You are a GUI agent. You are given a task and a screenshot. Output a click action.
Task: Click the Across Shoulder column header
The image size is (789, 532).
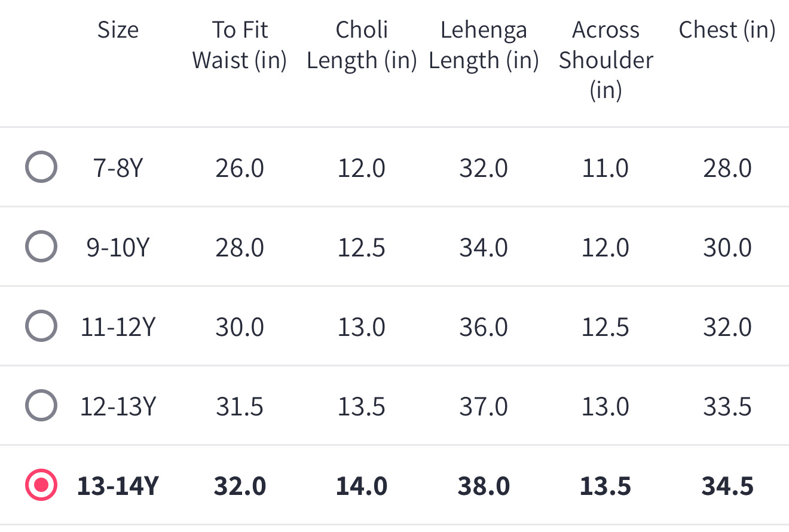pyautogui.click(x=605, y=60)
